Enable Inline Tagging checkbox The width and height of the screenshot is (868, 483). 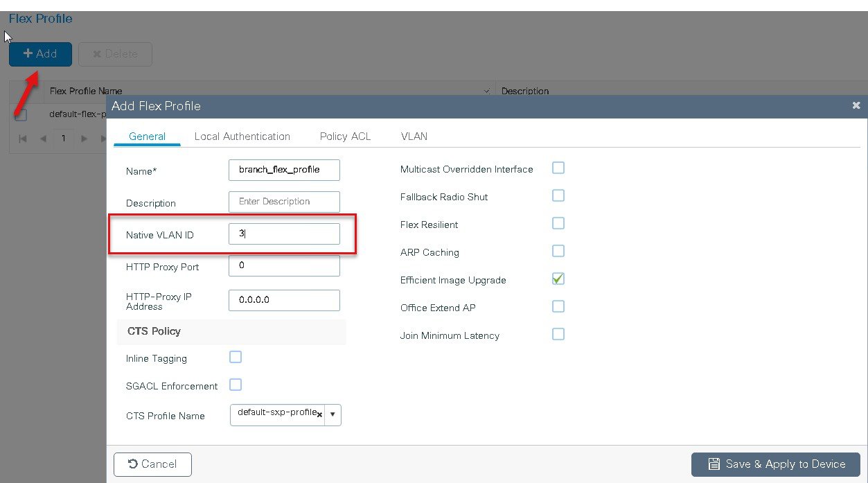coord(236,357)
